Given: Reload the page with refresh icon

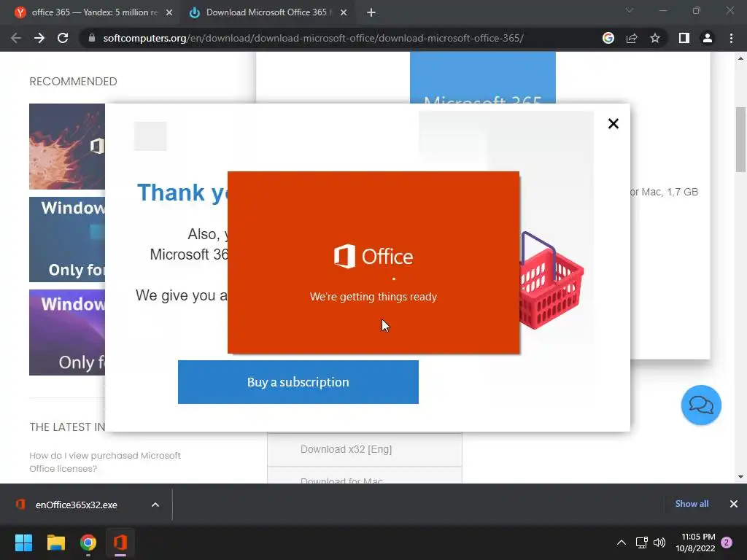Looking at the screenshot, I should [x=63, y=38].
